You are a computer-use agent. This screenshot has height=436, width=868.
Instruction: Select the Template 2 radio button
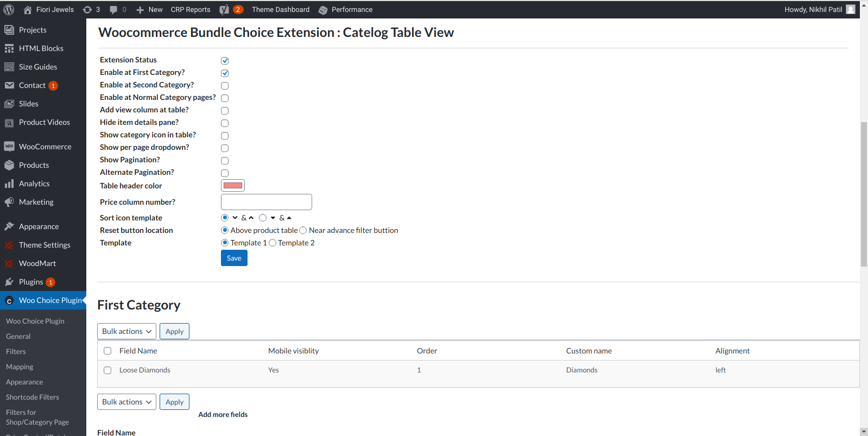(x=273, y=243)
